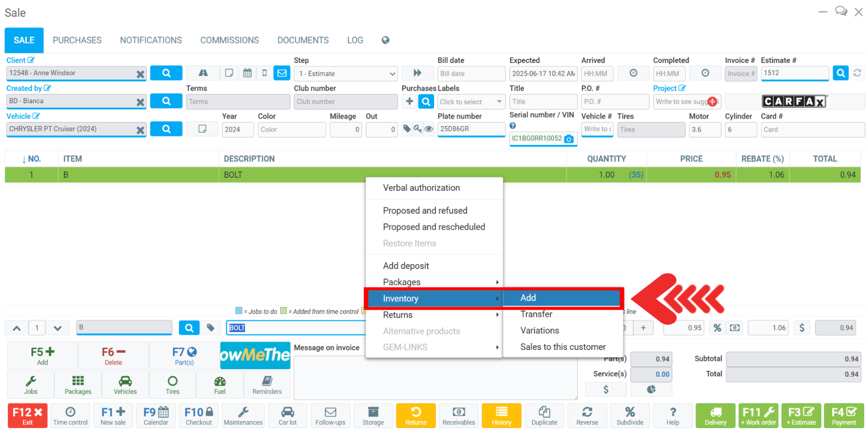Expand the Step dropdown showing 1 - Estimate
This screenshot has height=434, width=868.
tap(346, 73)
